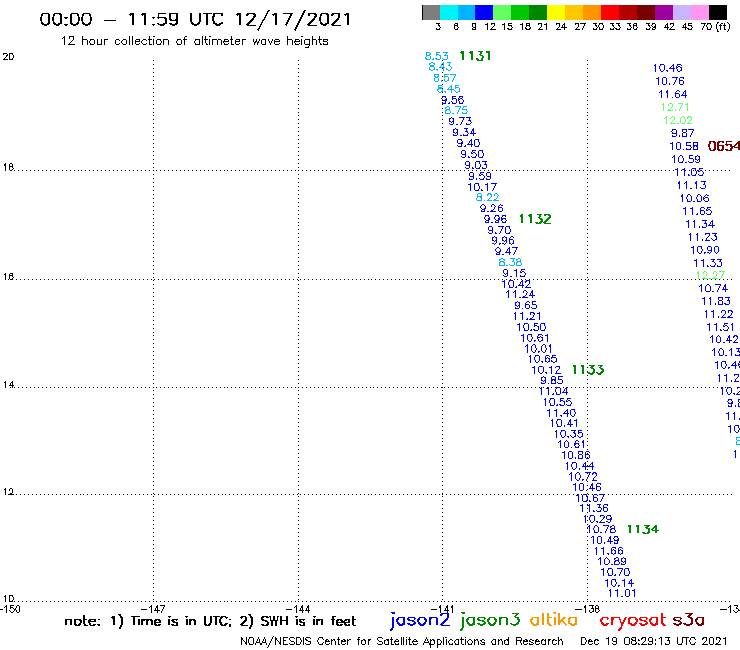Click the green 12.27 wave height value

click(710, 275)
